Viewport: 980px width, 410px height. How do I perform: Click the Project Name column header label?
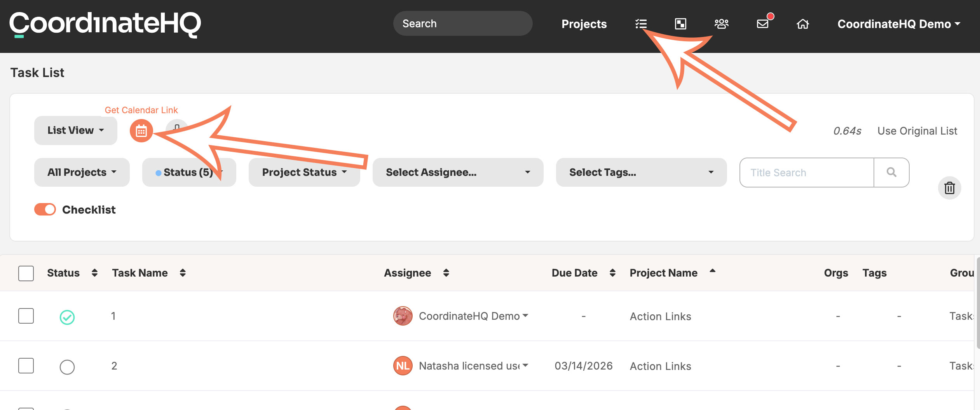click(663, 273)
